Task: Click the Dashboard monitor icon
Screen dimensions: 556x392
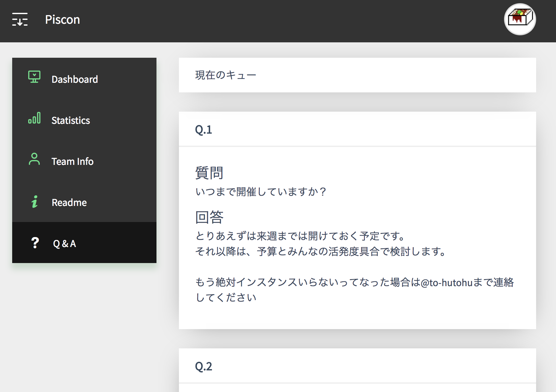Action: pyautogui.click(x=34, y=77)
